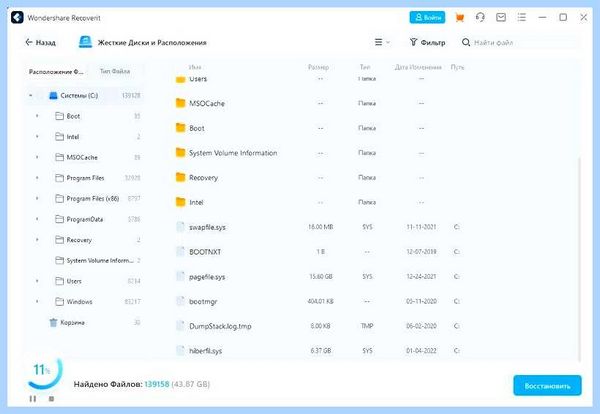Stop the scan
600x414 pixels.
pos(51,399)
